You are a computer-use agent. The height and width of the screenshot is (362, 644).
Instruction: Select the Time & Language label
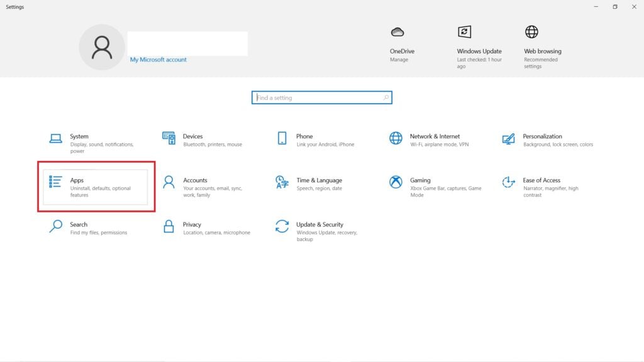point(319,180)
